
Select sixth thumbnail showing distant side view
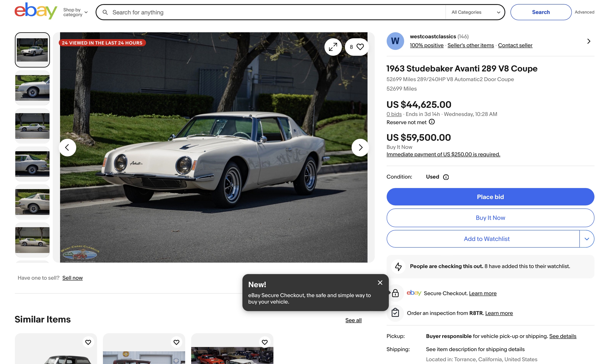[x=32, y=240]
